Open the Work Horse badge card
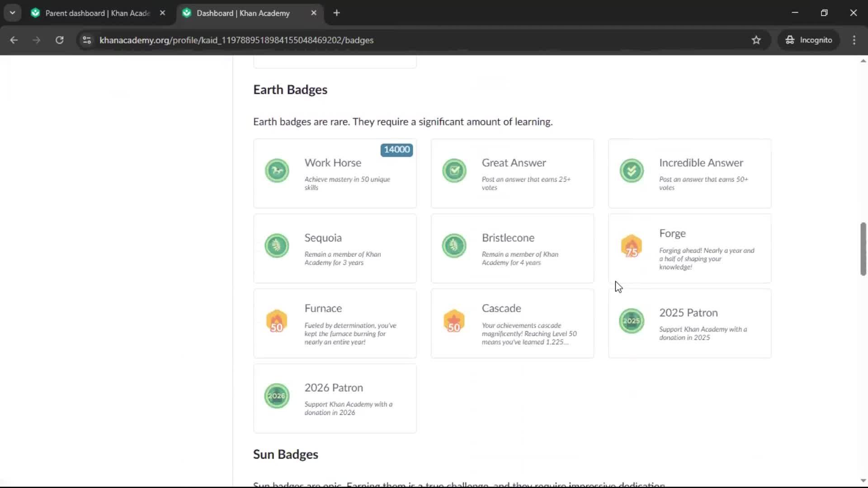868x488 pixels. coord(335,174)
